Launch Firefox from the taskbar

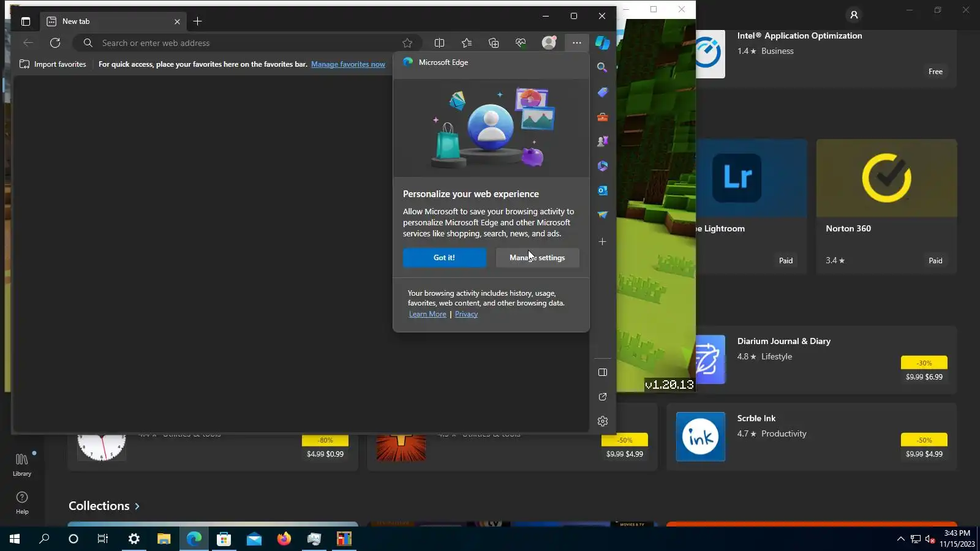[x=284, y=539]
